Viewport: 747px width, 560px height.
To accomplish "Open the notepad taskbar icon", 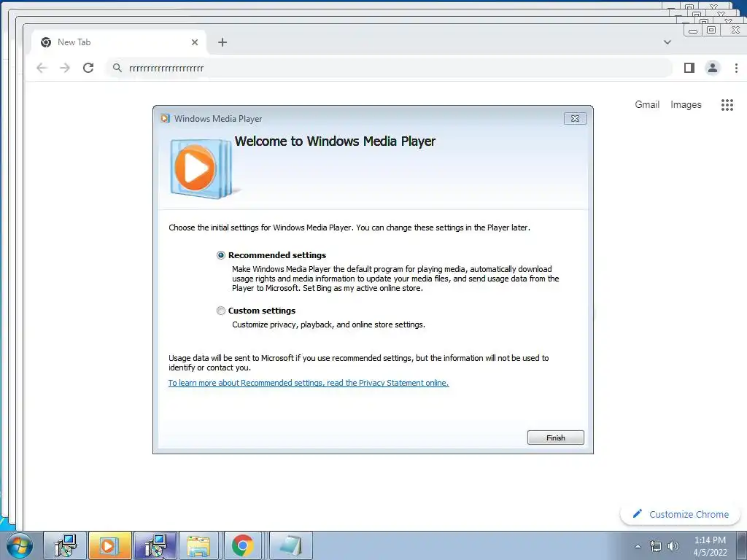I will 291,545.
